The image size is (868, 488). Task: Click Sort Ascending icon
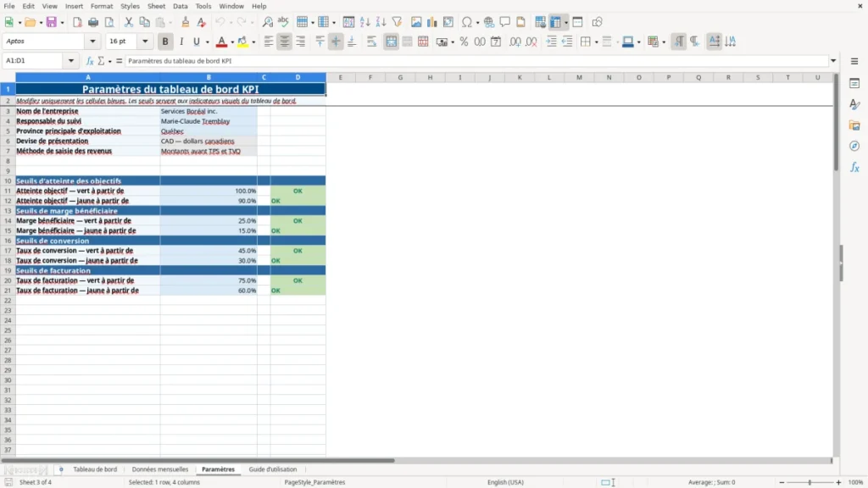364,22
